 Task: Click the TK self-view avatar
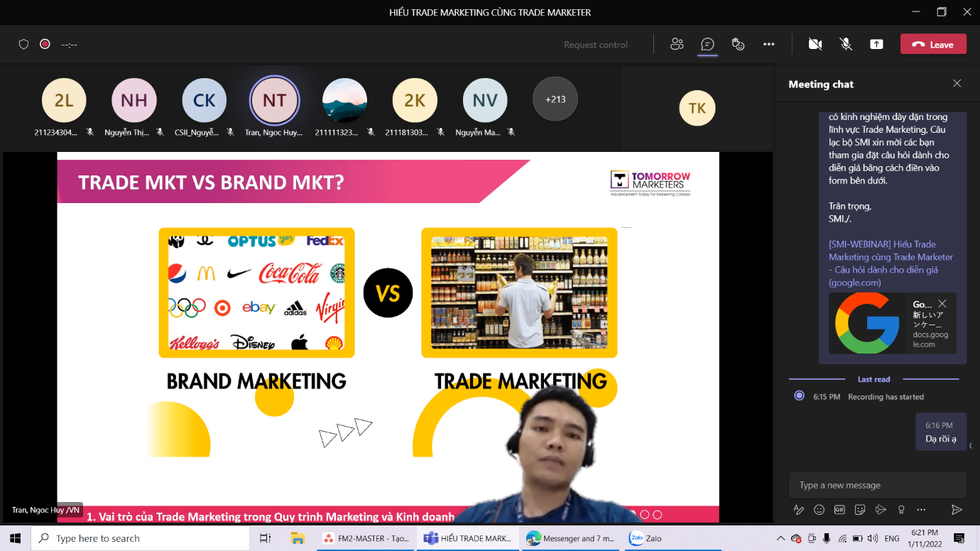click(x=697, y=108)
